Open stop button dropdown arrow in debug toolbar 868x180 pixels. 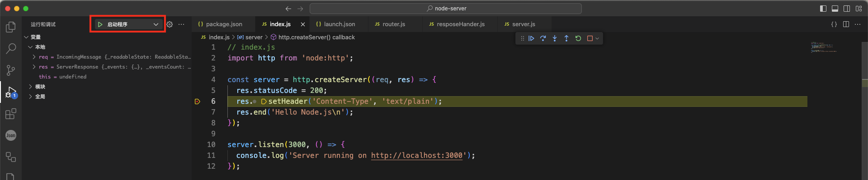(x=597, y=38)
